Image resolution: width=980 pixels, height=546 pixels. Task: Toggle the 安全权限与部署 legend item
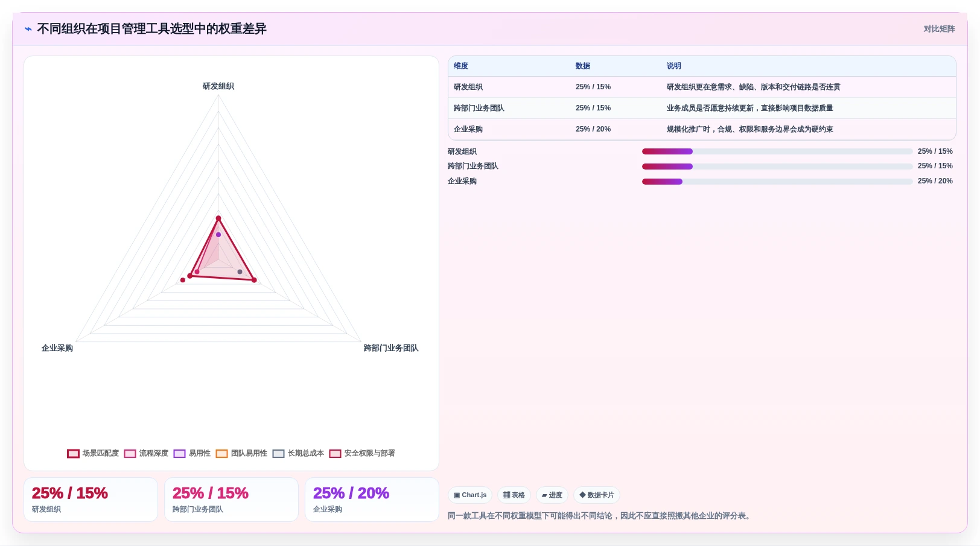click(x=362, y=454)
